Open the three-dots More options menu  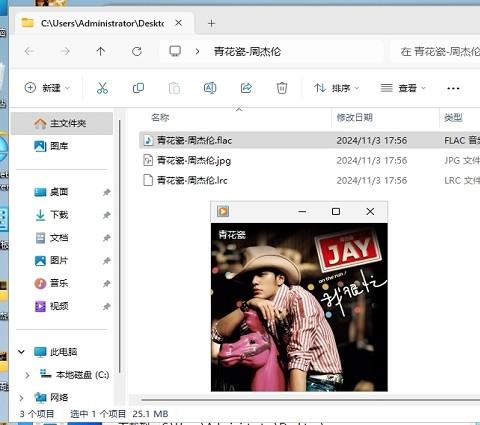pyautogui.click(x=453, y=88)
